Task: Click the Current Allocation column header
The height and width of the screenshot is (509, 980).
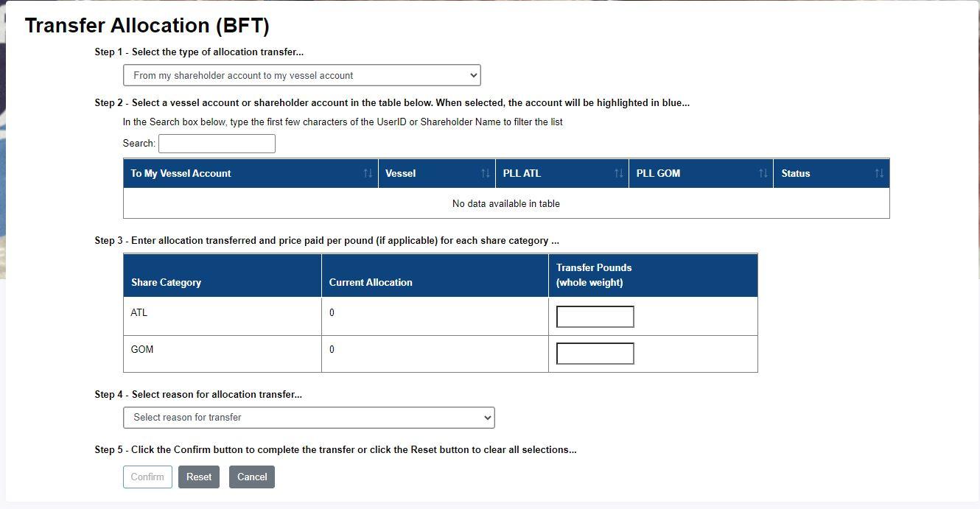Action: [x=371, y=282]
